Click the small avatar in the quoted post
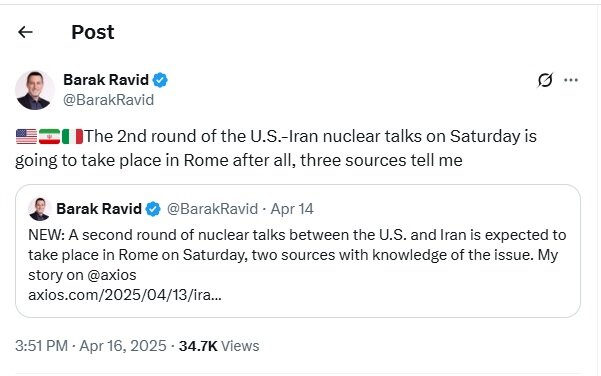 click(x=39, y=209)
